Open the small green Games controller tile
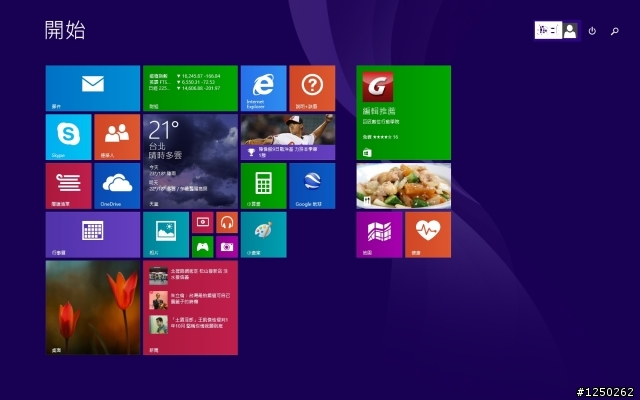Viewport: 640px width, 400px height. tap(202, 247)
